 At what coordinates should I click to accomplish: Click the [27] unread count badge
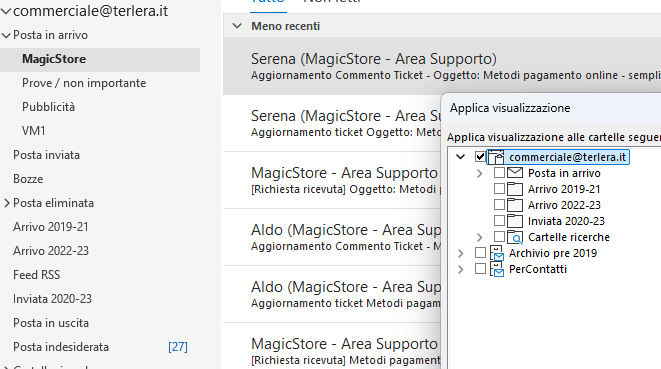tap(177, 347)
